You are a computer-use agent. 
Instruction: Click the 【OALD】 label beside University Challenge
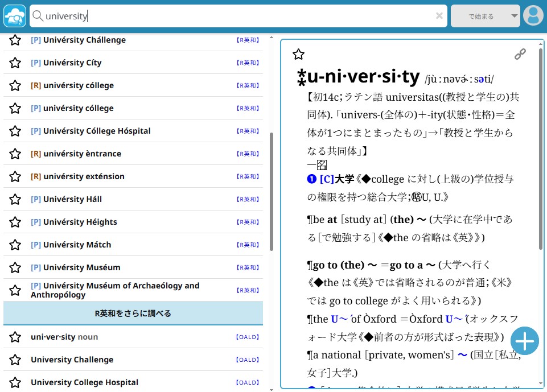(x=247, y=360)
